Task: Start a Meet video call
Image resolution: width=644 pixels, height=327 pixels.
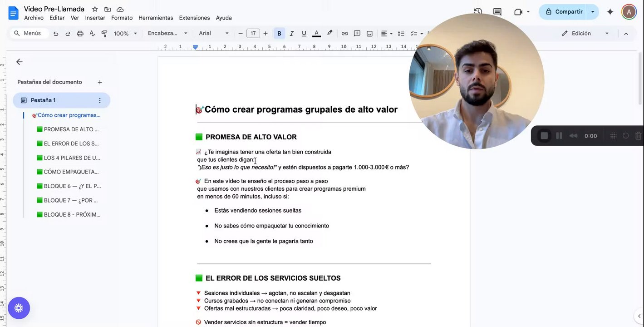Action: click(x=518, y=12)
